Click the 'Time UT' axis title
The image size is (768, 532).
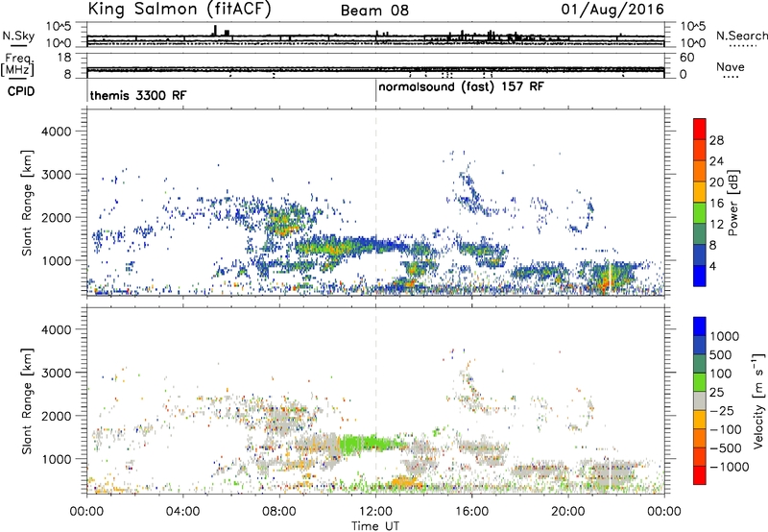tap(375, 526)
